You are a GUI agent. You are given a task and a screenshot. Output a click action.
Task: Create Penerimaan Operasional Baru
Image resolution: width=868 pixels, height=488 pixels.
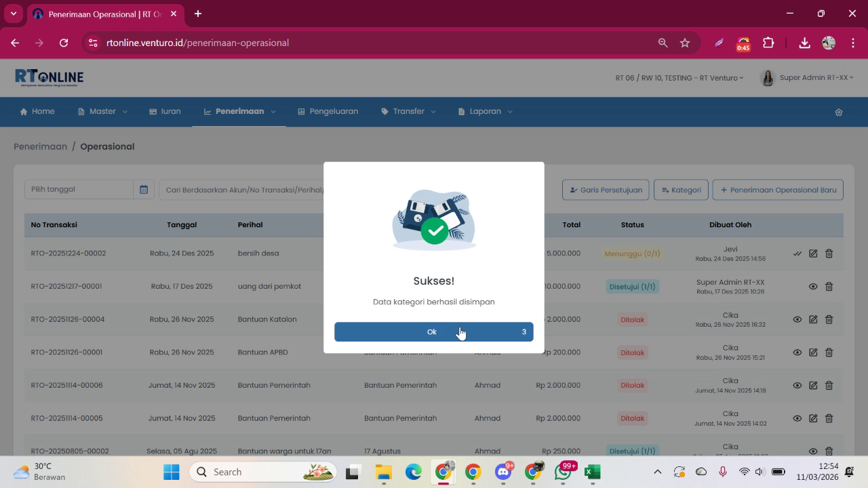(x=778, y=190)
